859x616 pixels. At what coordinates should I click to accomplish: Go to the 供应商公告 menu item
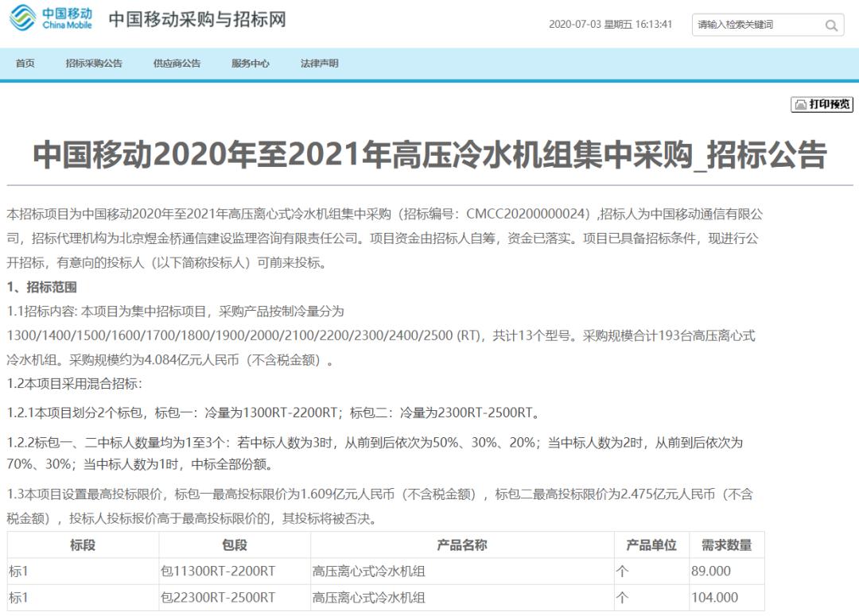177,64
